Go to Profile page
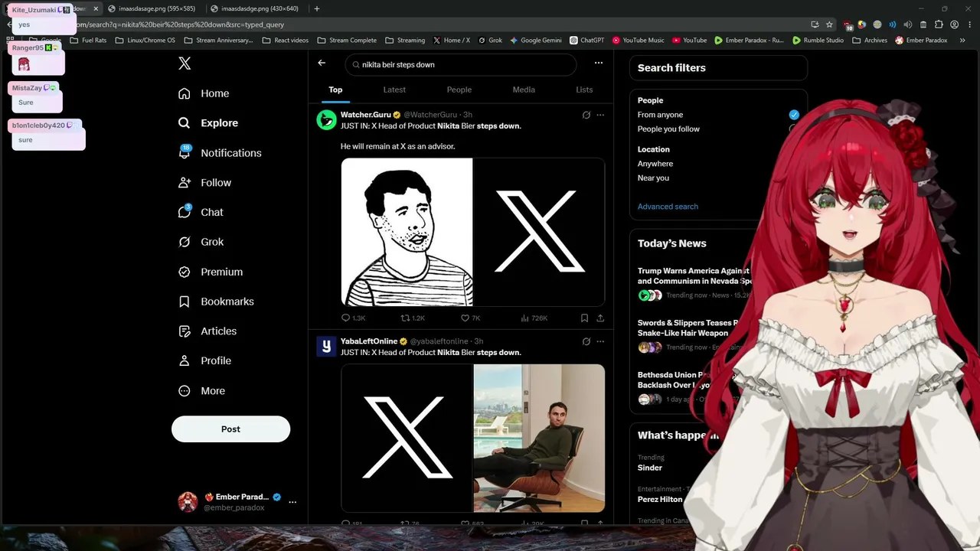Image resolution: width=980 pixels, height=551 pixels. pyautogui.click(x=204, y=360)
